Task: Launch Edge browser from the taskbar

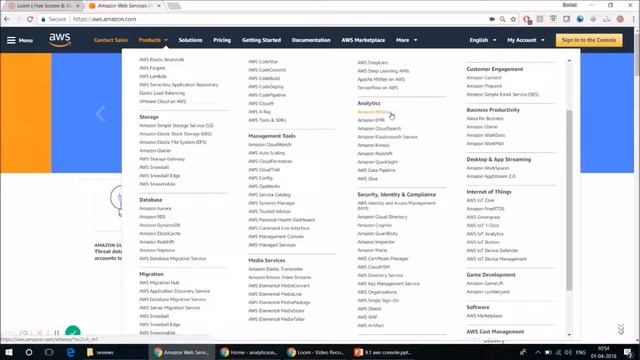Action: (70, 352)
